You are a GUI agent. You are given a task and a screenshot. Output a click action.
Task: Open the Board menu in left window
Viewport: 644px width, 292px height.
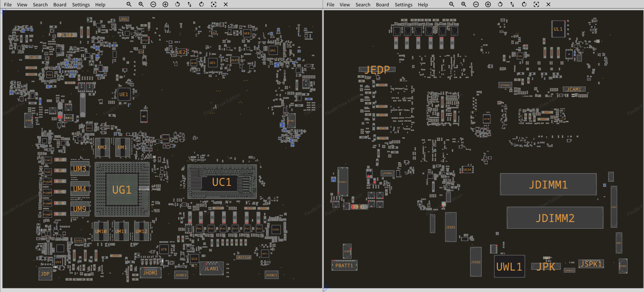(60, 5)
